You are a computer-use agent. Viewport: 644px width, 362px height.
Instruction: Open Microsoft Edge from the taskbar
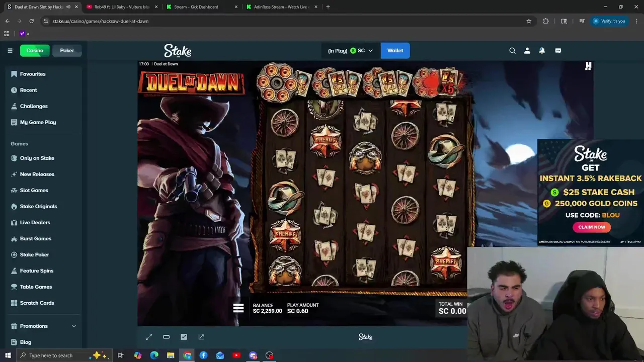pos(154,355)
